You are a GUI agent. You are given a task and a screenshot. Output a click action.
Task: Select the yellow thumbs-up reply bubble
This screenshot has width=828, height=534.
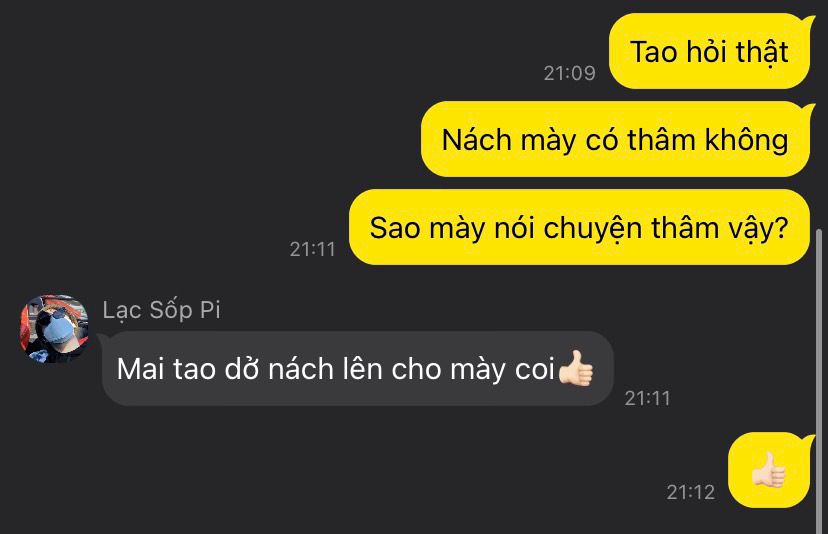coord(769,470)
